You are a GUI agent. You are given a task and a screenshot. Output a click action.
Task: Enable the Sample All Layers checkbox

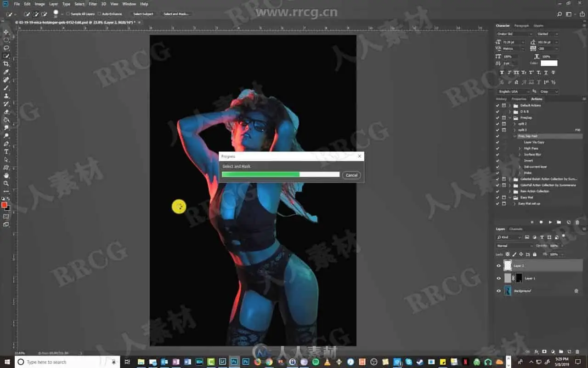click(x=68, y=14)
